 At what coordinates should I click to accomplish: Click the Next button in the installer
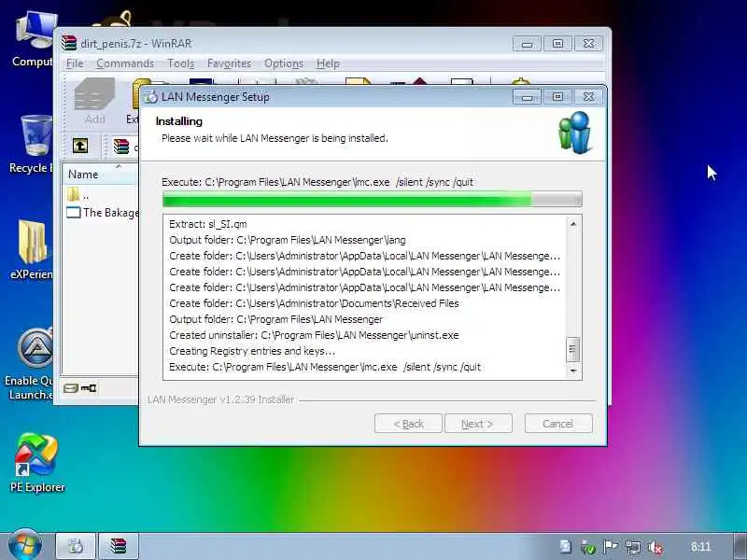coord(478,424)
